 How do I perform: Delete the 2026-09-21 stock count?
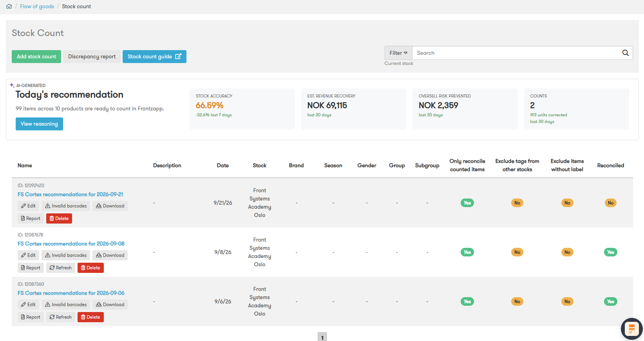59,218
